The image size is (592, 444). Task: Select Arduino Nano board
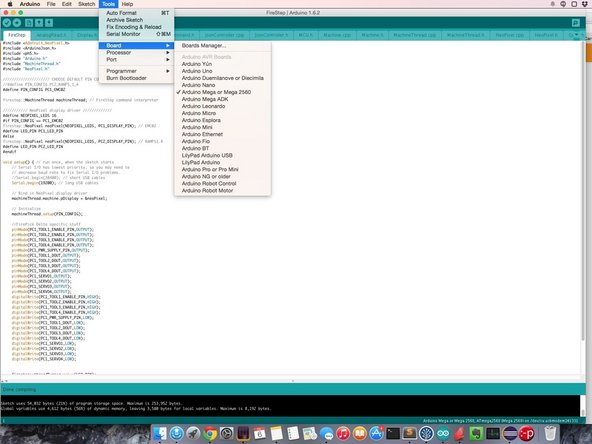pyautogui.click(x=222, y=85)
